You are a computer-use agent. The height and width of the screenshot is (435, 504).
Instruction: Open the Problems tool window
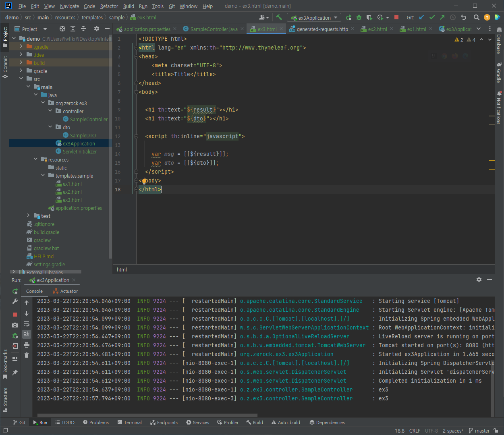point(96,423)
